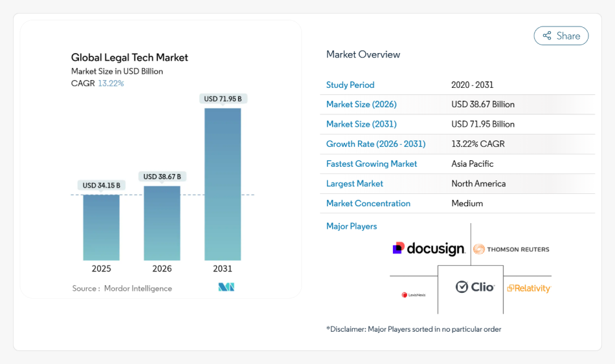Click the Clio logo
615x364 pixels.
475,287
